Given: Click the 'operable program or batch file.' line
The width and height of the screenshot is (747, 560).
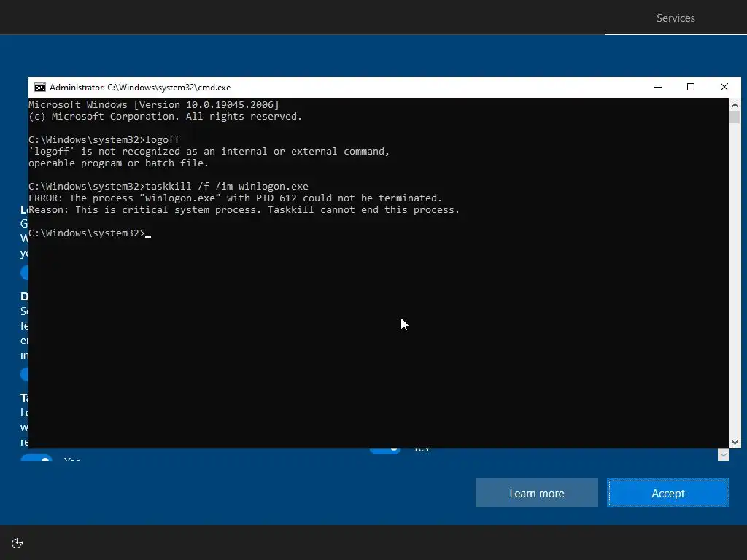Looking at the screenshot, I should (x=119, y=163).
